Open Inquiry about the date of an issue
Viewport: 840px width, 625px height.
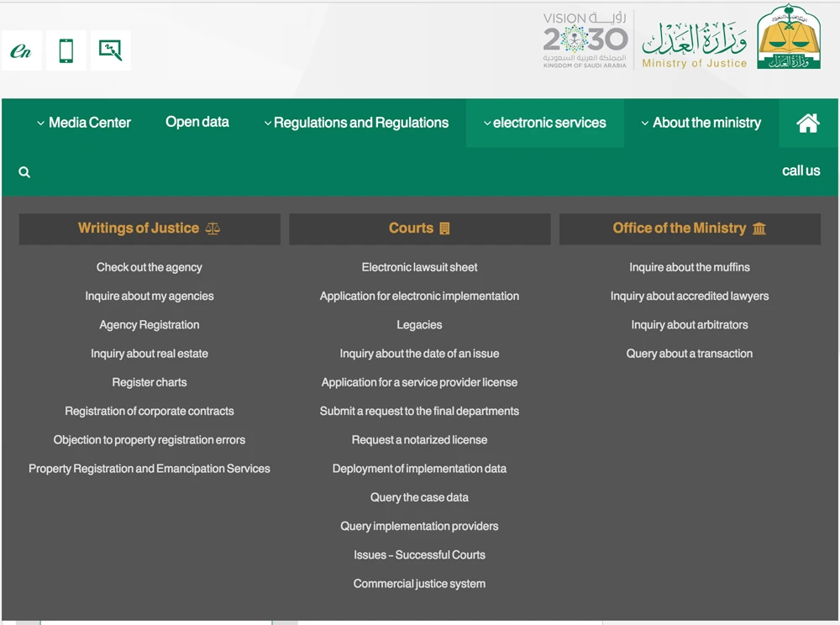pyautogui.click(x=419, y=354)
